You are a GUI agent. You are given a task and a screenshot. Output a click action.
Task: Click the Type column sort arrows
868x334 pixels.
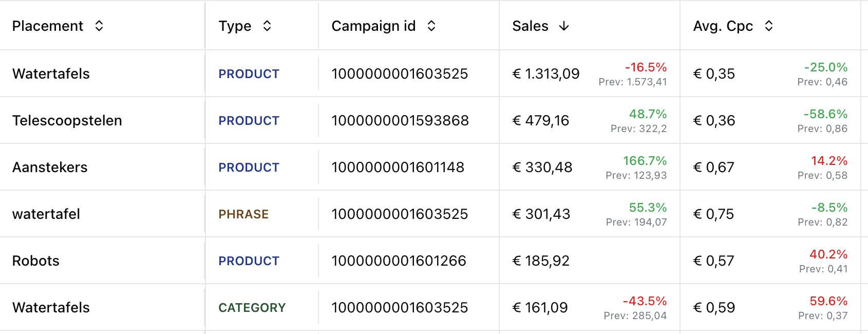click(267, 26)
